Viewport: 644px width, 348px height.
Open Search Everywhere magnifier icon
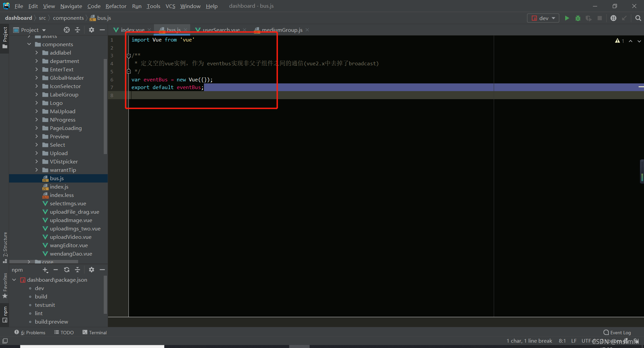(x=638, y=18)
